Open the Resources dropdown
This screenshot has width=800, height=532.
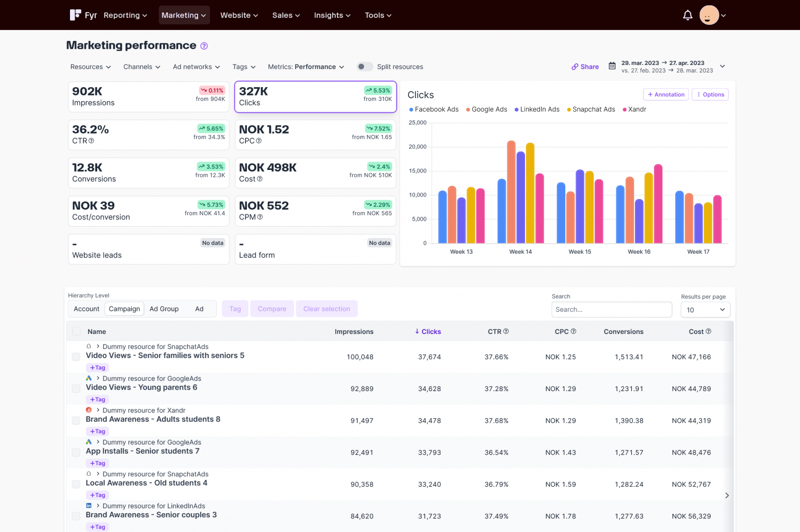coord(90,66)
